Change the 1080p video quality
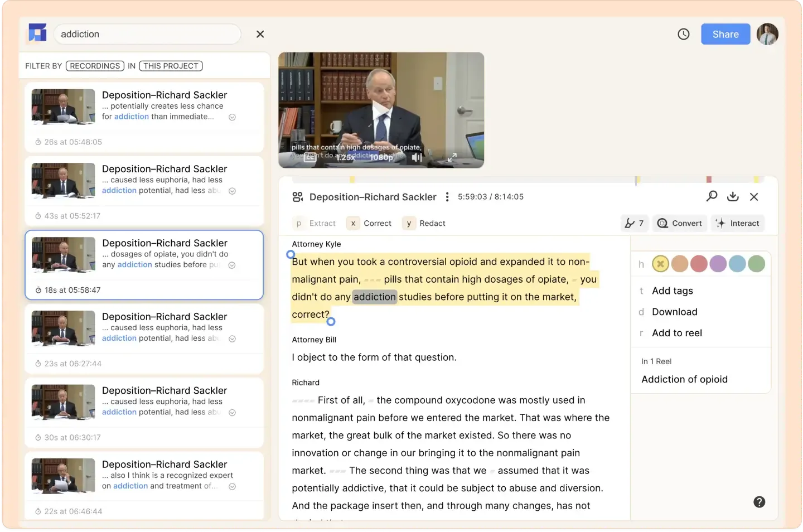Image resolution: width=803 pixels, height=532 pixels. tap(381, 157)
